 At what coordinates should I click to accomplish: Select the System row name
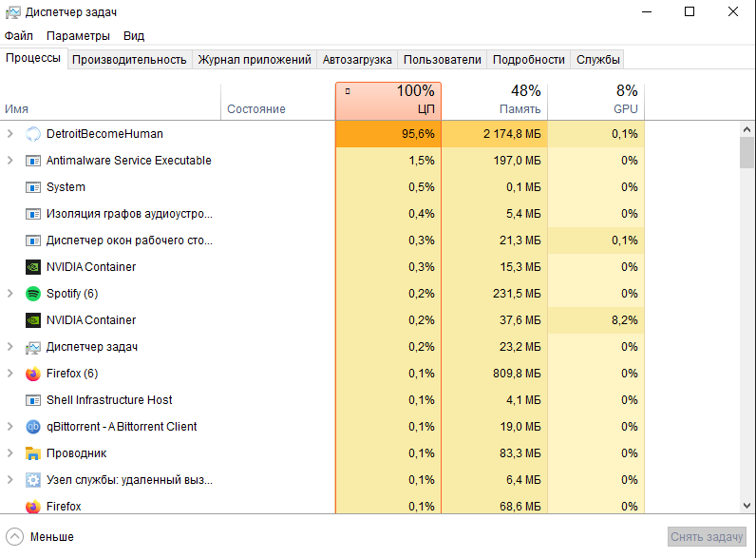[66, 187]
